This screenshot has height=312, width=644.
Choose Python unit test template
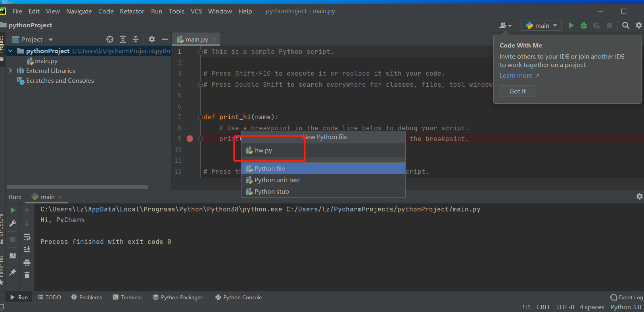coord(323,180)
